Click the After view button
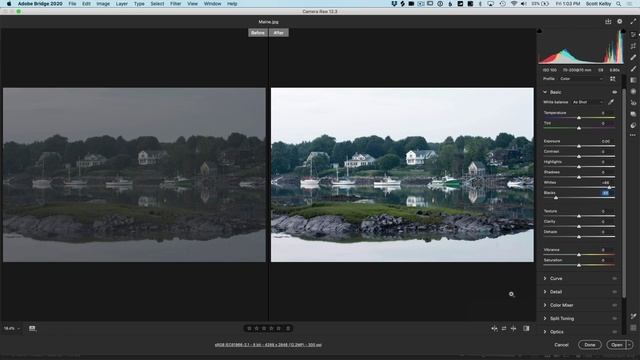Viewport: 640px width, 360px height. [x=279, y=33]
